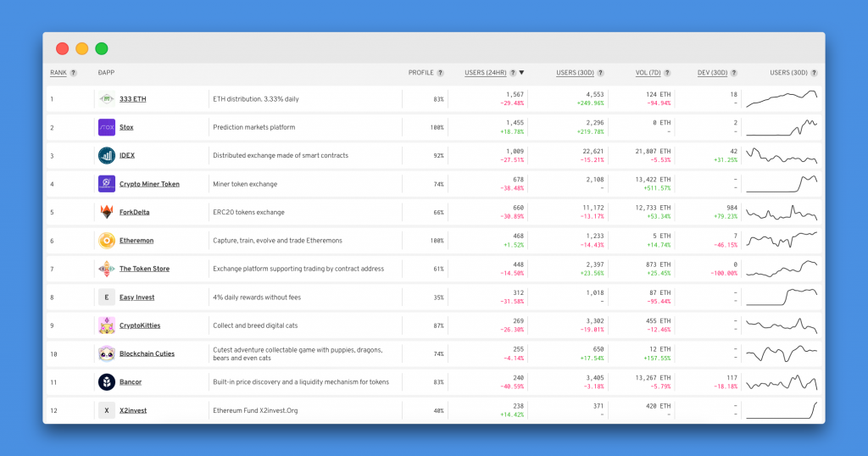Click The Token Store logo icon
The height and width of the screenshot is (456, 868).
pos(106,269)
